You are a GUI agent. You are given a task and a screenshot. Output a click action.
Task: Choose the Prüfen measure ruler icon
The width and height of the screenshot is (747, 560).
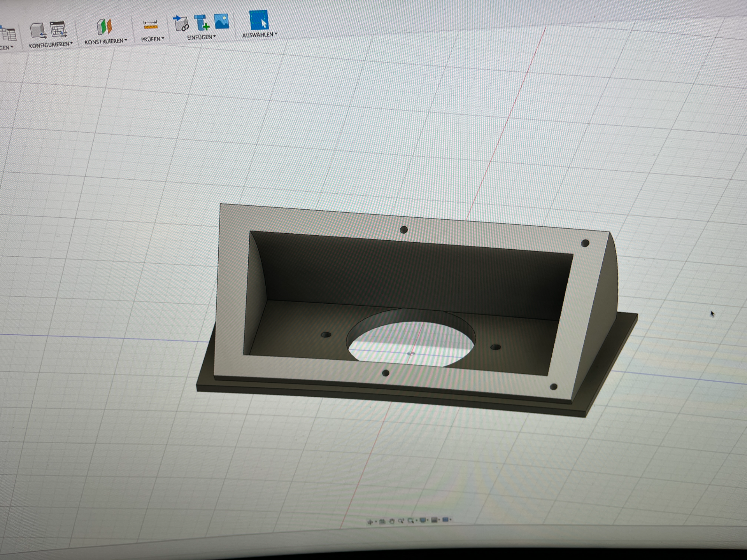coord(151,25)
